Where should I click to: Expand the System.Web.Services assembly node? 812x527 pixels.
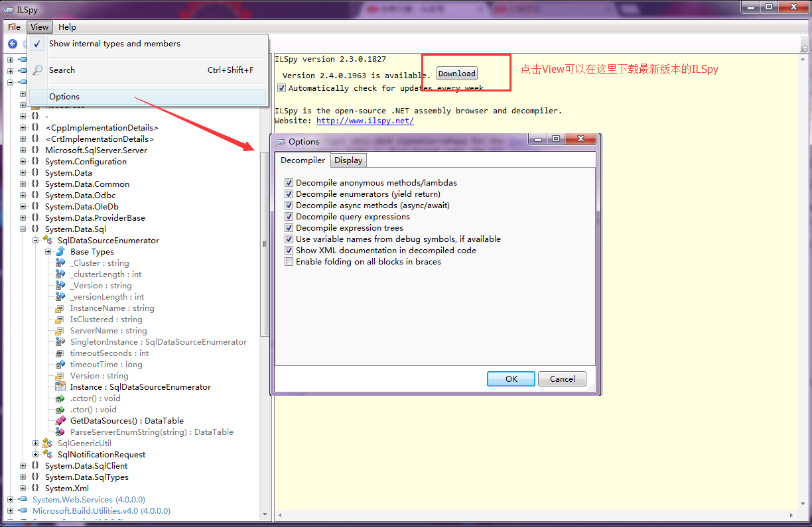(x=10, y=499)
